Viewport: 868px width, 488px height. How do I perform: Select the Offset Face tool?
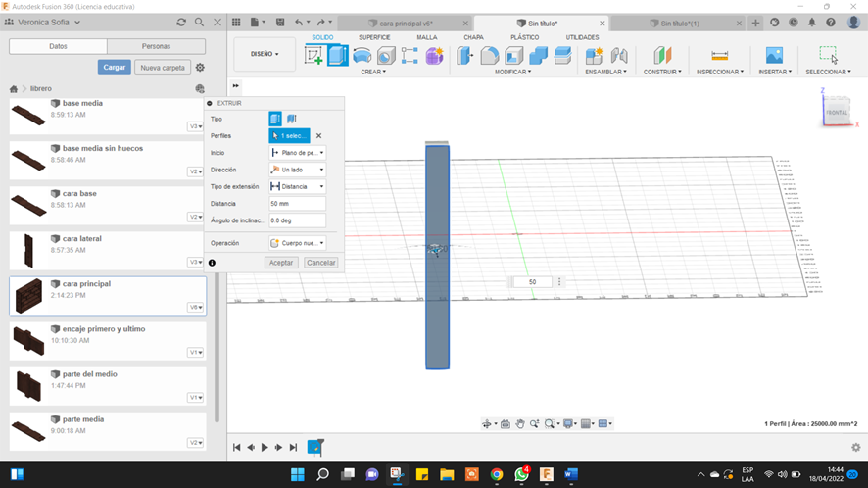[562, 56]
